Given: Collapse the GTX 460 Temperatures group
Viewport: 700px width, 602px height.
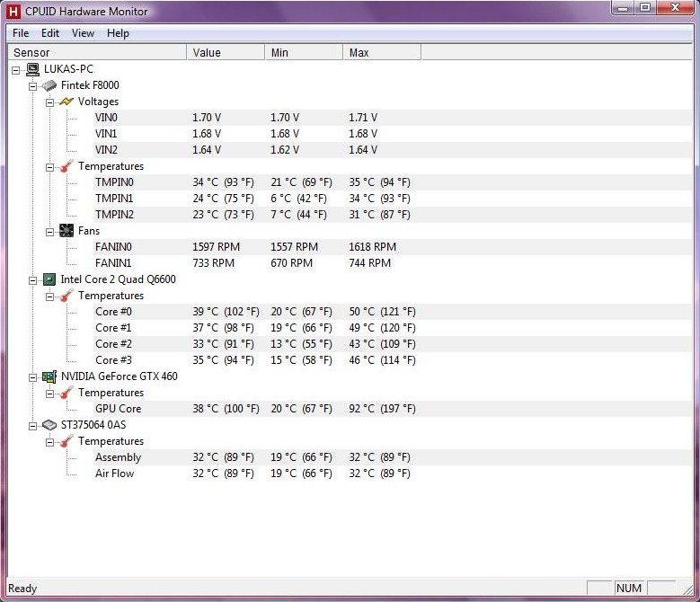Looking at the screenshot, I should tap(49, 394).
